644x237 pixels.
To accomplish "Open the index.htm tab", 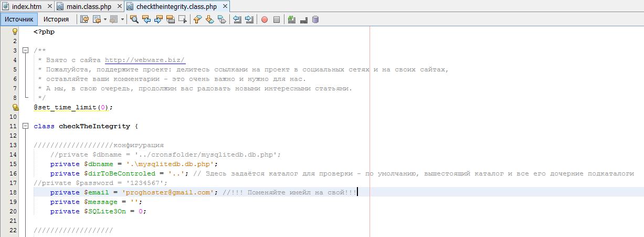I will [x=26, y=6].
